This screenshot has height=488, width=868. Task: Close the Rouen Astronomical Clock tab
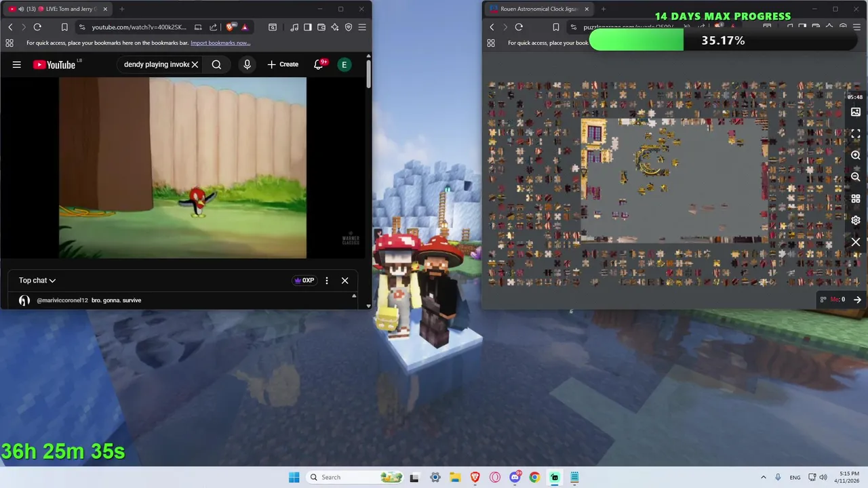coord(587,9)
